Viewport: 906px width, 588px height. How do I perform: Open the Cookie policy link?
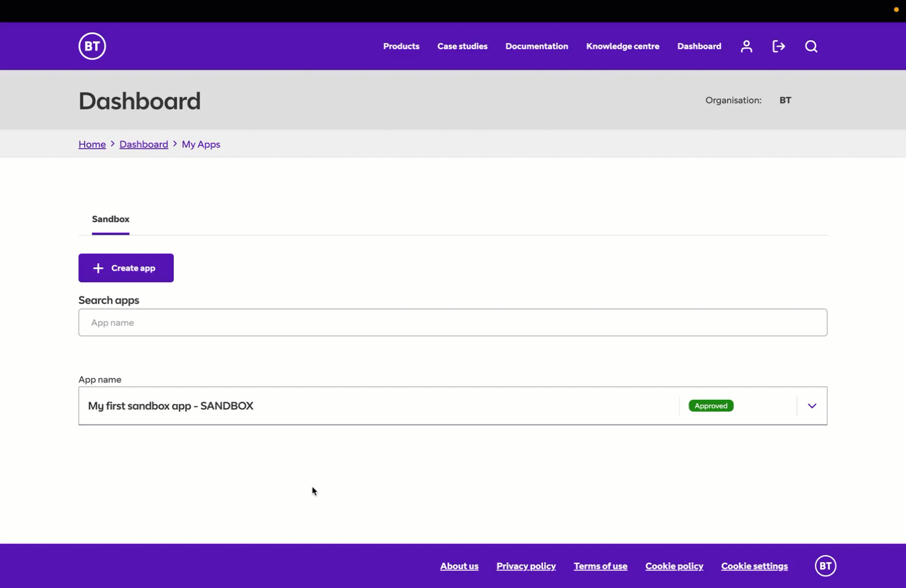674,566
